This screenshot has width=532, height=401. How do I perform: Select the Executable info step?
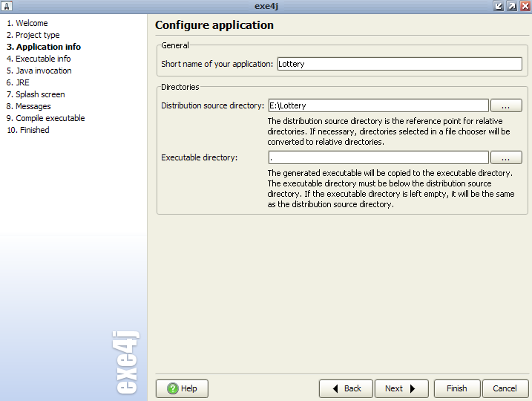click(x=39, y=59)
